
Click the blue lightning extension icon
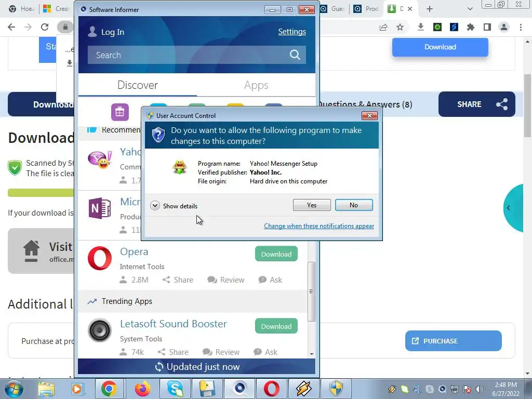point(454,27)
